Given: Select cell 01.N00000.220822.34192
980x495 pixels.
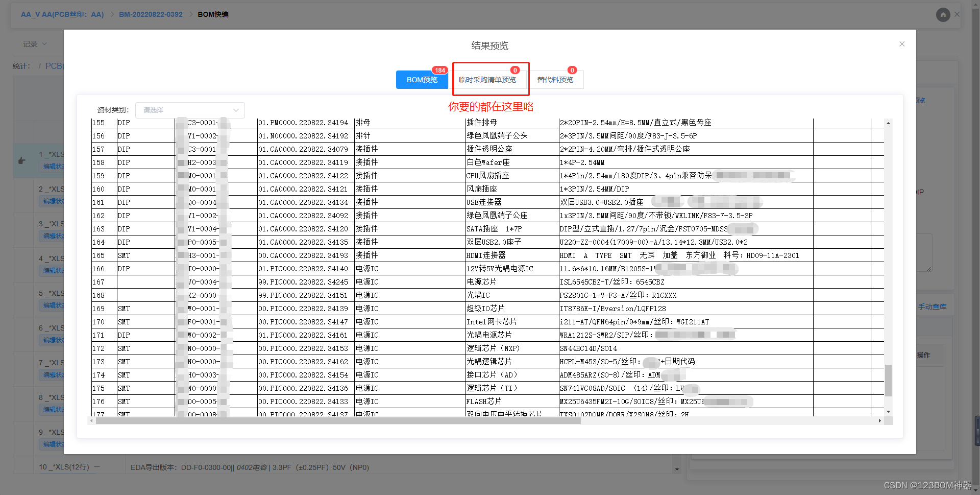Looking at the screenshot, I should (306, 136).
